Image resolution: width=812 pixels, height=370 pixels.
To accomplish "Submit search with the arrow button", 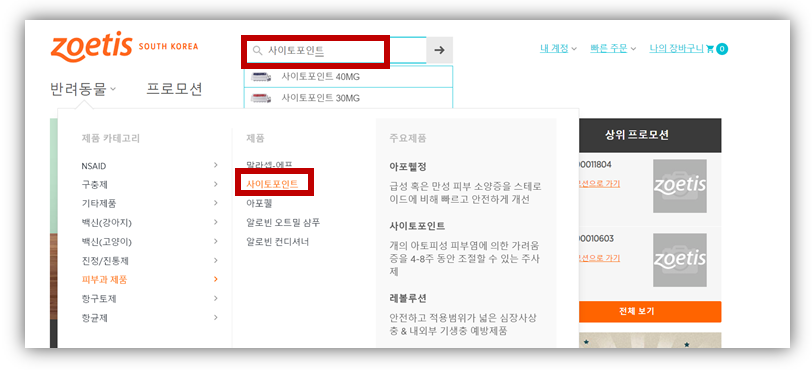I will click(439, 50).
